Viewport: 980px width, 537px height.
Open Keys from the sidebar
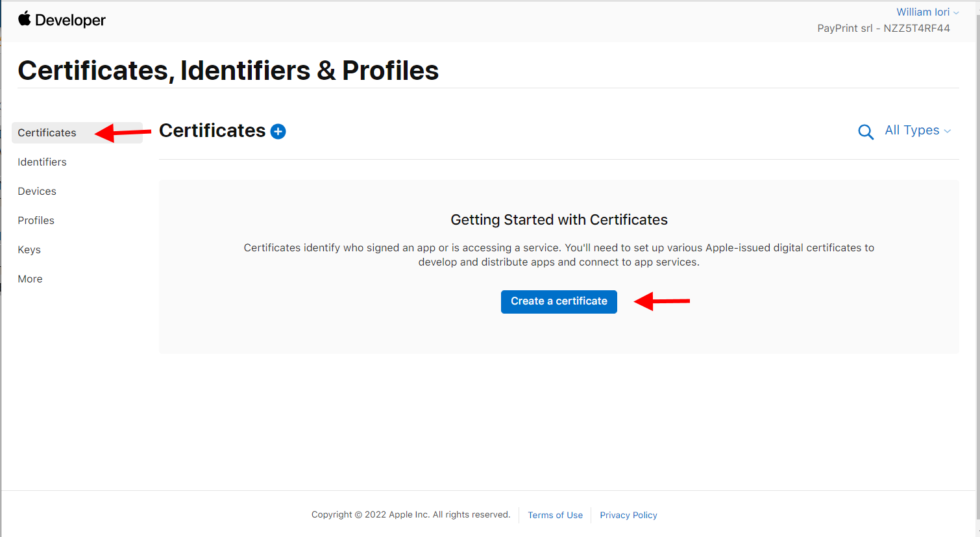[x=29, y=249]
